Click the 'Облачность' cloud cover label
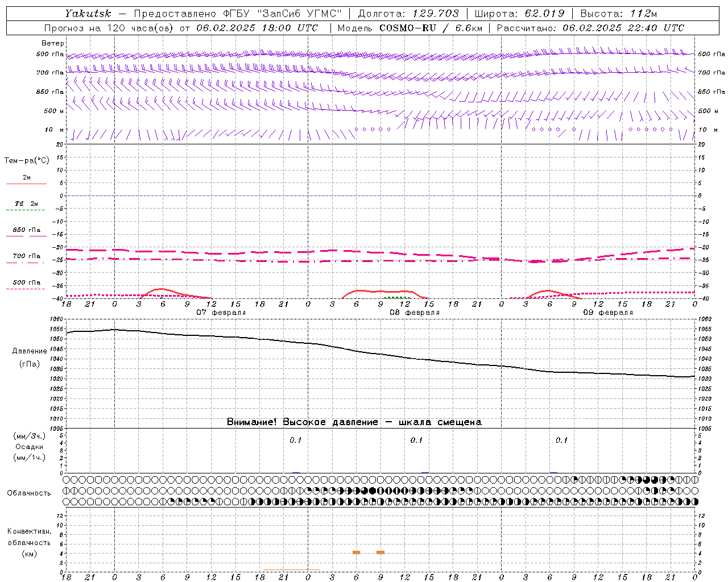This screenshot has height=582, width=728. point(29,493)
